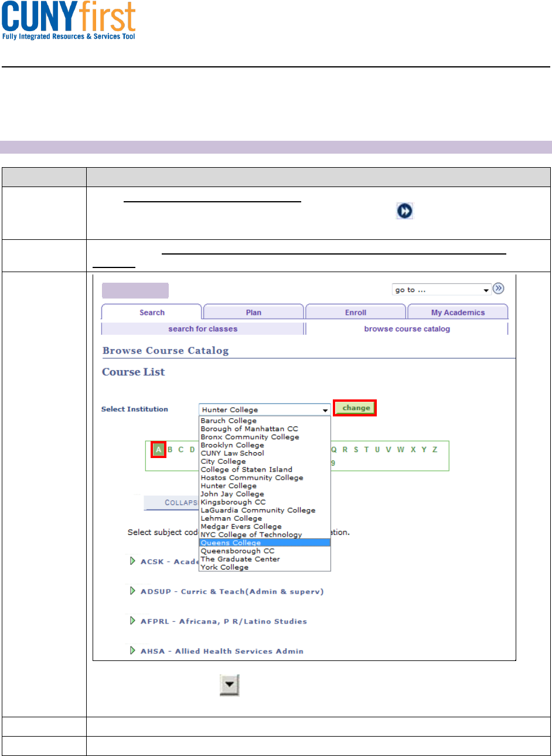Open the 'go to ...' dropdown

click(442, 290)
